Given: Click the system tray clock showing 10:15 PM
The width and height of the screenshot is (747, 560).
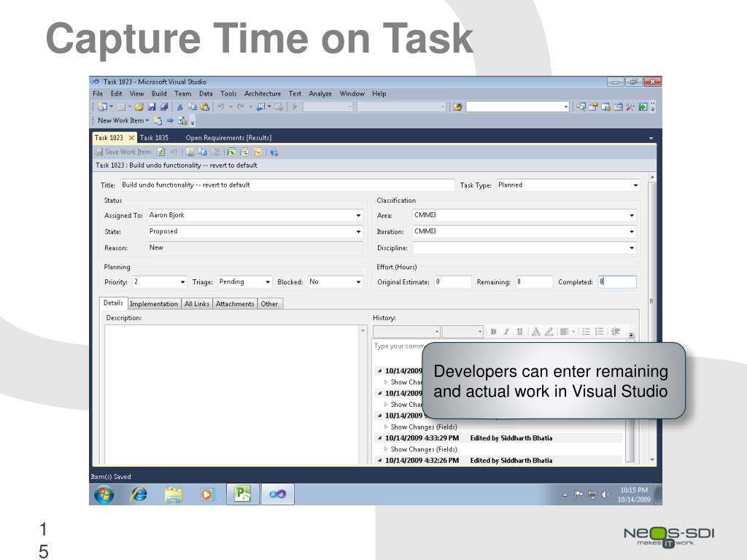Looking at the screenshot, I should pos(634,495).
